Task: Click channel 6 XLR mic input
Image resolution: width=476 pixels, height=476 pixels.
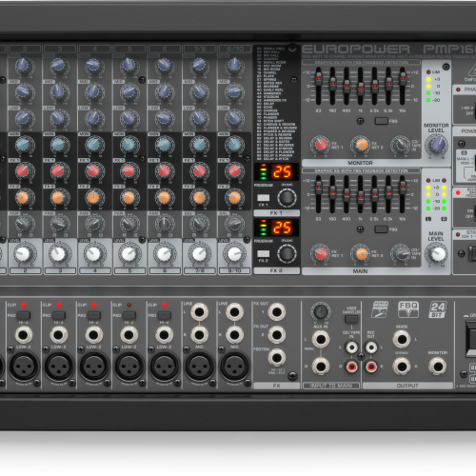Action: (x=165, y=367)
